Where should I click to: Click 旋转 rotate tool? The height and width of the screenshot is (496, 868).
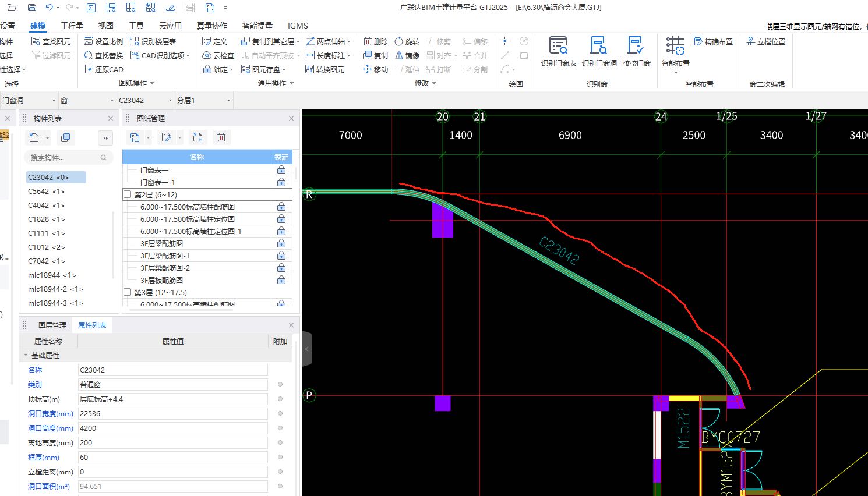(x=407, y=41)
